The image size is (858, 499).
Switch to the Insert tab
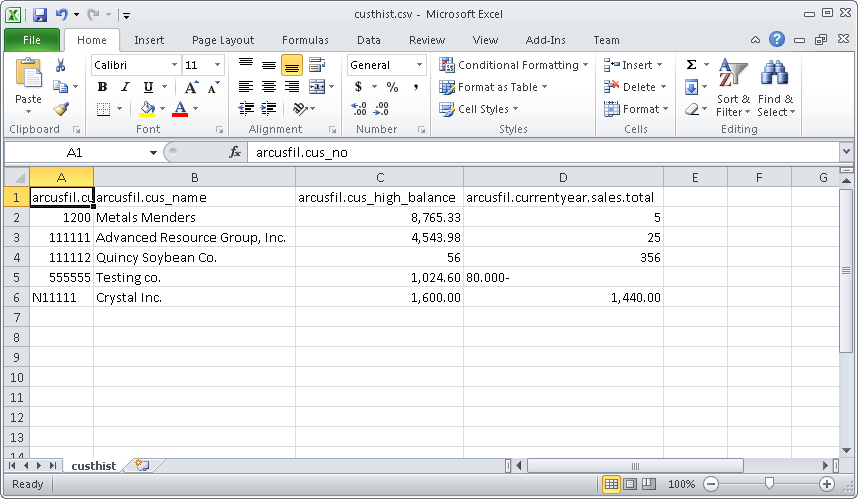(149, 40)
